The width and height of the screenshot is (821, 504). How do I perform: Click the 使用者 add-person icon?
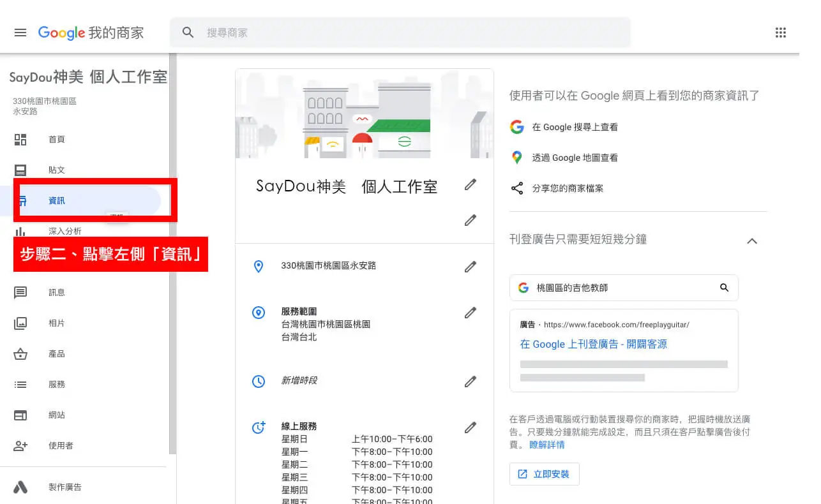[20, 445]
